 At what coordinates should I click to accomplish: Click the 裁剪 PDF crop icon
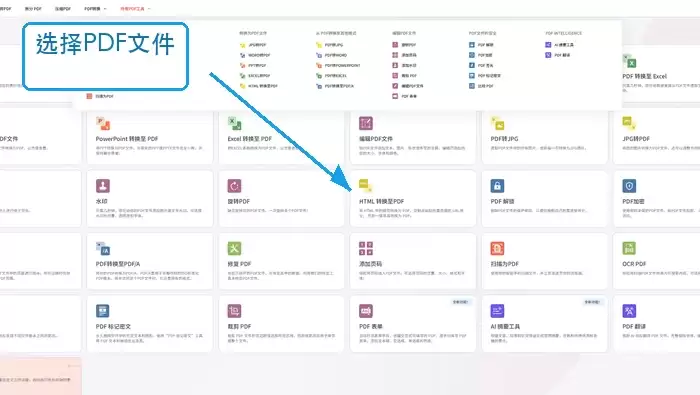[234, 311]
